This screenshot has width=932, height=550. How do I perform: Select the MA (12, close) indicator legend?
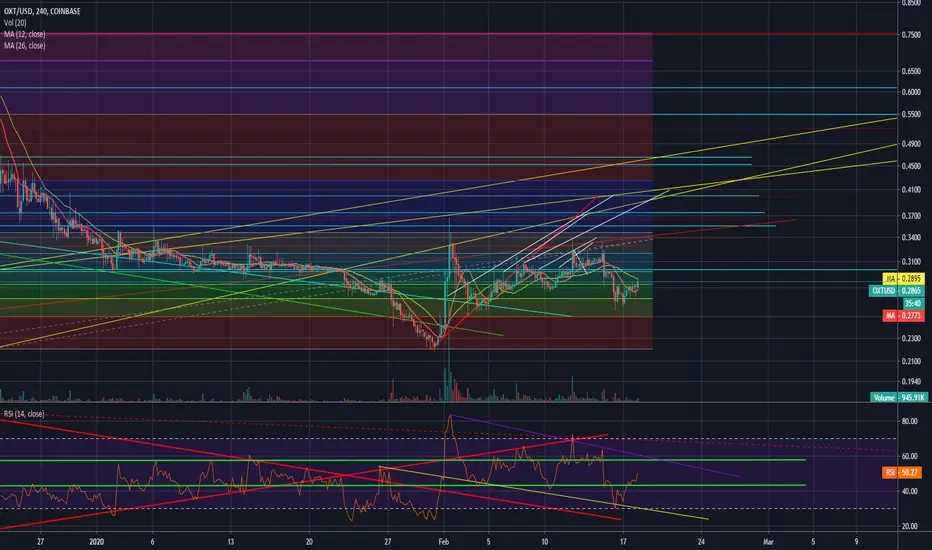click(24, 34)
